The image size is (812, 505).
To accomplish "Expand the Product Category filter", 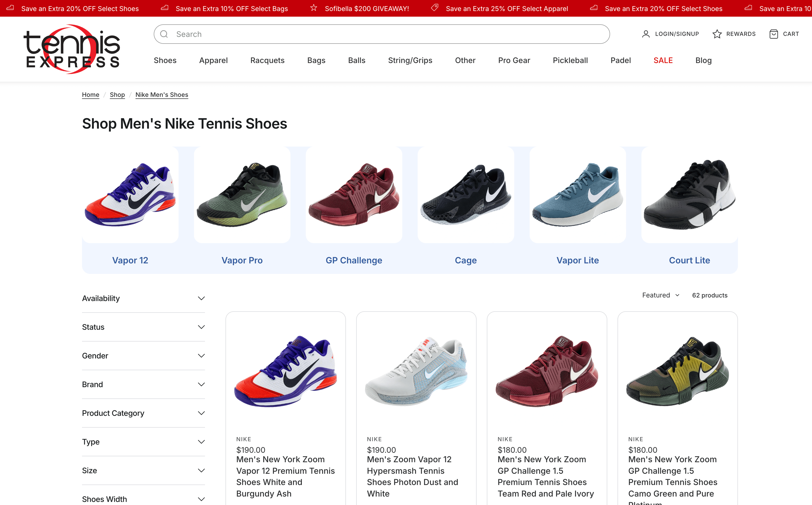I will (x=143, y=413).
